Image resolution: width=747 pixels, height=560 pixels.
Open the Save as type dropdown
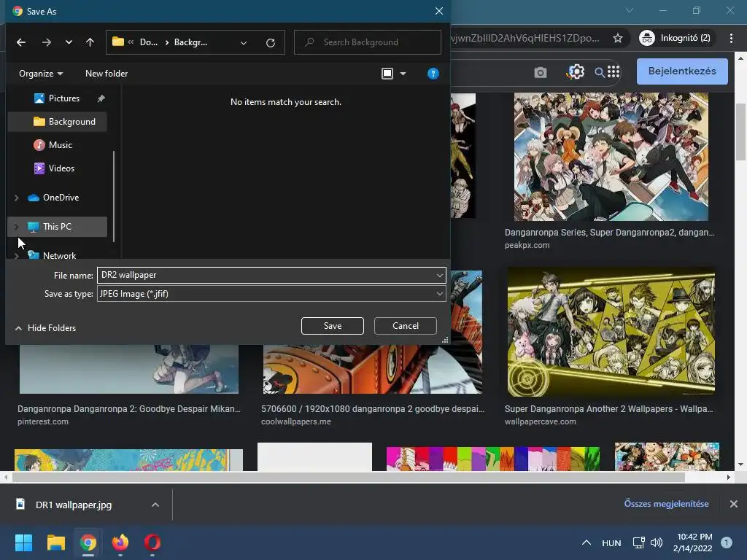coord(271,294)
